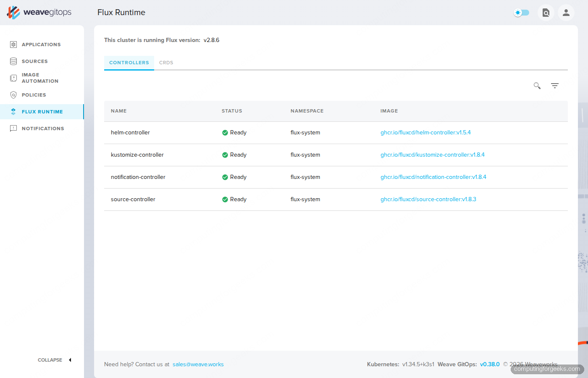
Task: Click source-controller name cell
Action: [x=133, y=199]
